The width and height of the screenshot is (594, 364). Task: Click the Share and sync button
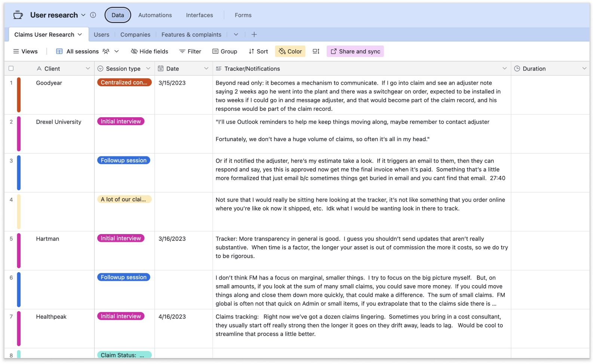click(355, 51)
